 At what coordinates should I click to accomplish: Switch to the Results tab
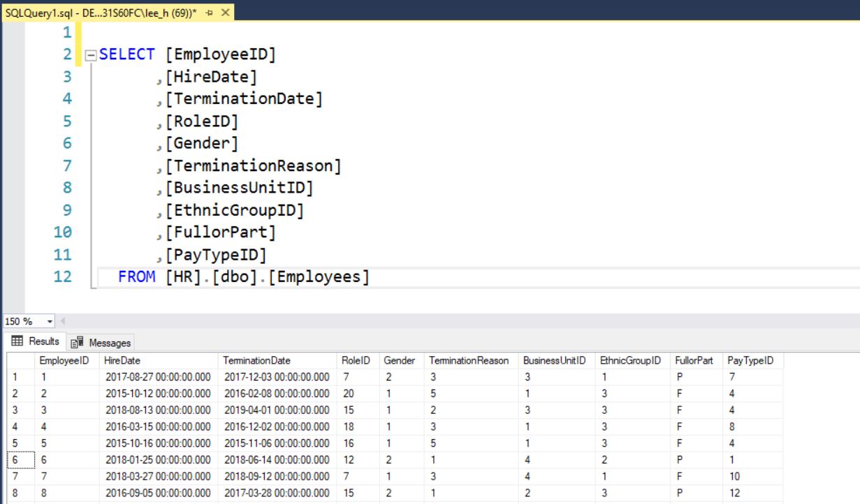click(36, 342)
